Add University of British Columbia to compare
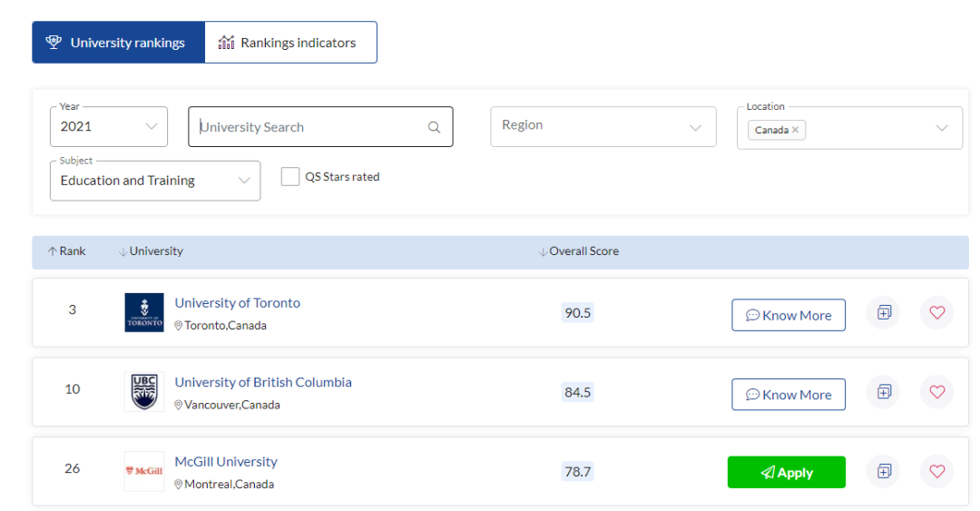 (883, 392)
